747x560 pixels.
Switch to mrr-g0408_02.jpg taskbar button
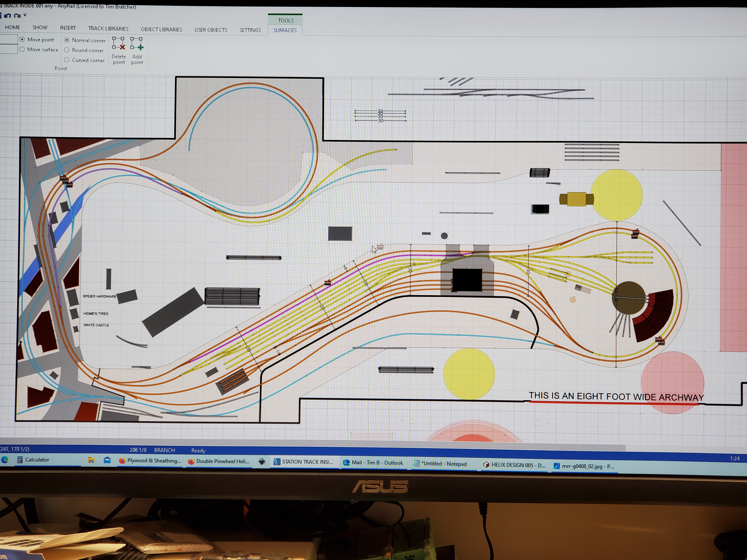tap(584, 466)
